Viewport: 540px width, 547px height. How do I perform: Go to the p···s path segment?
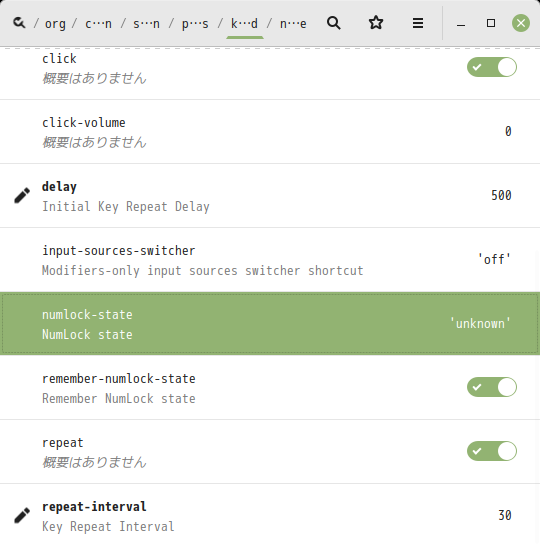click(x=195, y=24)
